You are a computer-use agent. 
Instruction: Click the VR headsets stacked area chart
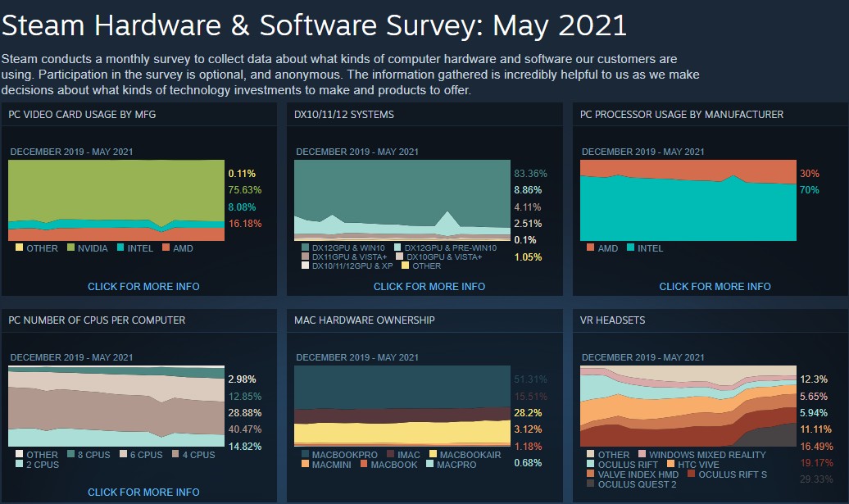coord(687,406)
